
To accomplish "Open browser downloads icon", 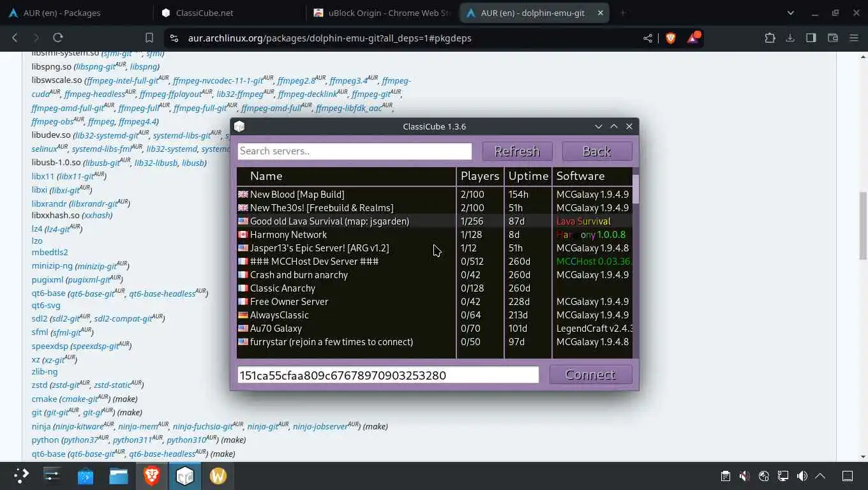I will 790,38.
